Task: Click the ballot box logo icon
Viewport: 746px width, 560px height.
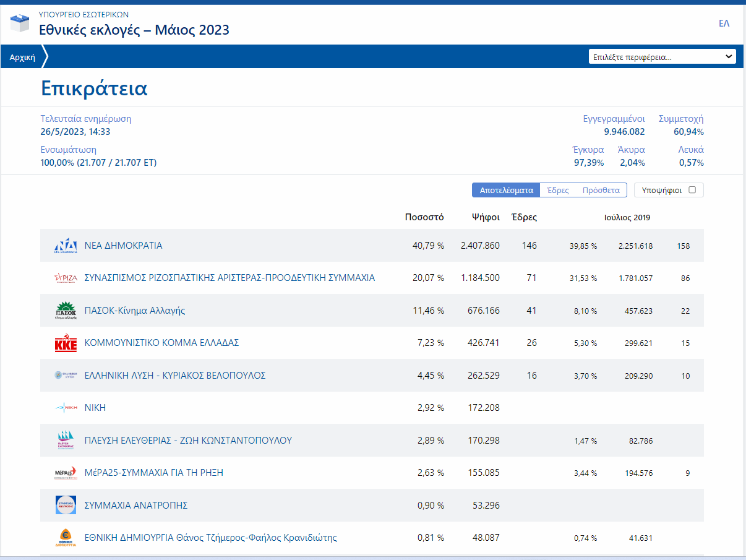Action: [20, 23]
